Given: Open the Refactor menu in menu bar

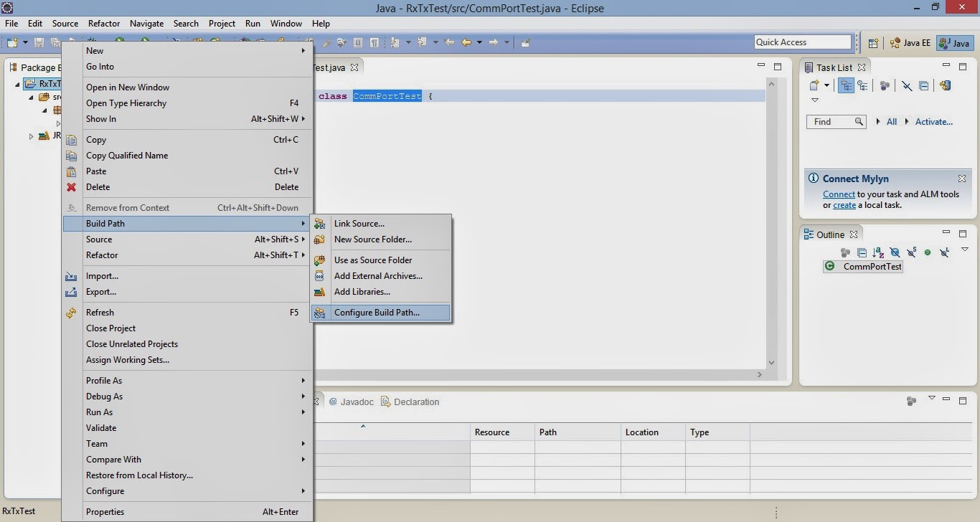Looking at the screenshot, I should (104, 24).
